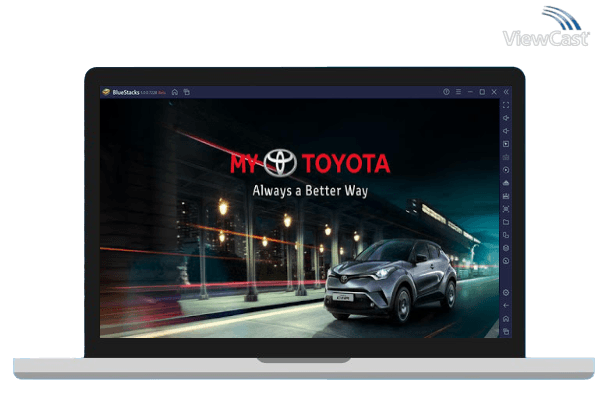The image size is (602, 414).
Task: Decrease volume using lower speaker icon
Action: pyautogui.click(x=506, y=131)
